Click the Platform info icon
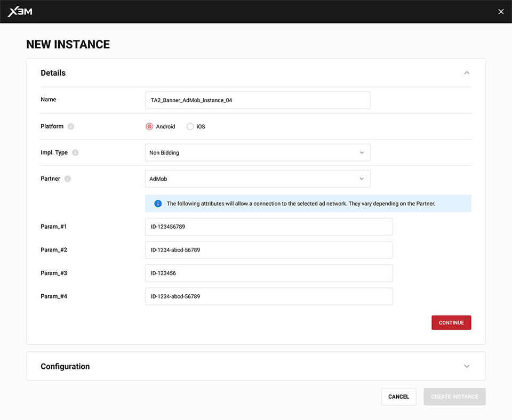Viewport: 512px width, 420px height. point(71,126)
